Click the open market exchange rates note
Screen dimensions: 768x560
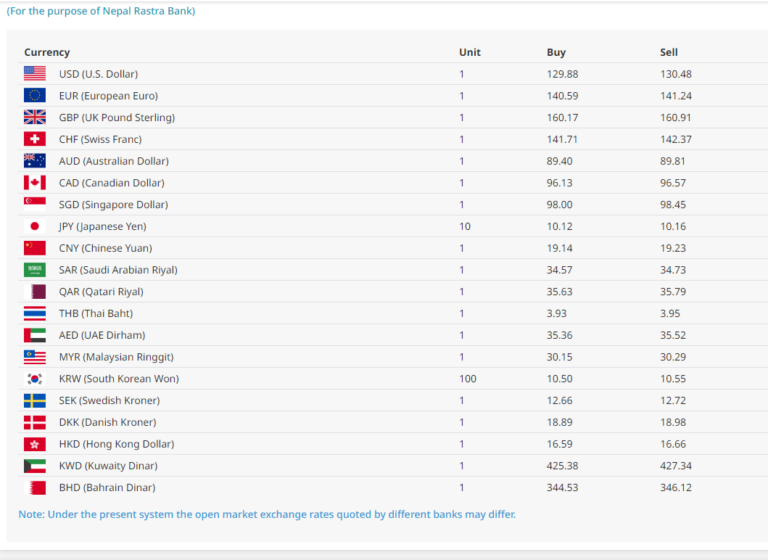tap(267, 515)
